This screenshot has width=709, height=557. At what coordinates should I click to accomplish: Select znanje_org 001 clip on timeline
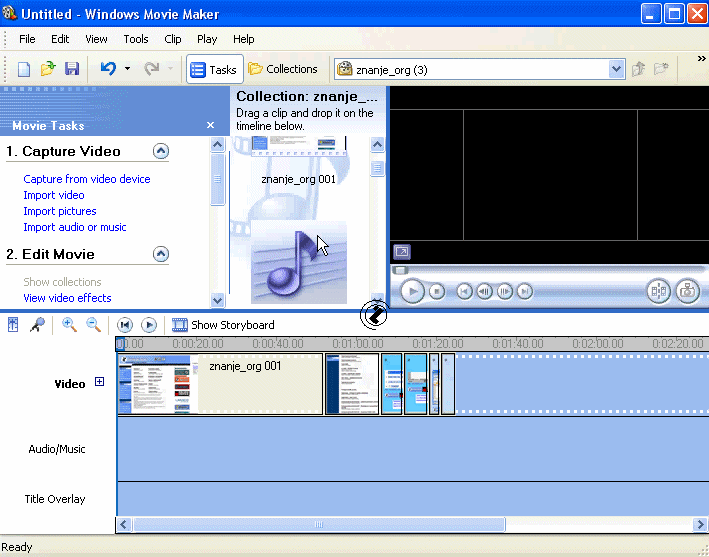click(x=220, y=384)
